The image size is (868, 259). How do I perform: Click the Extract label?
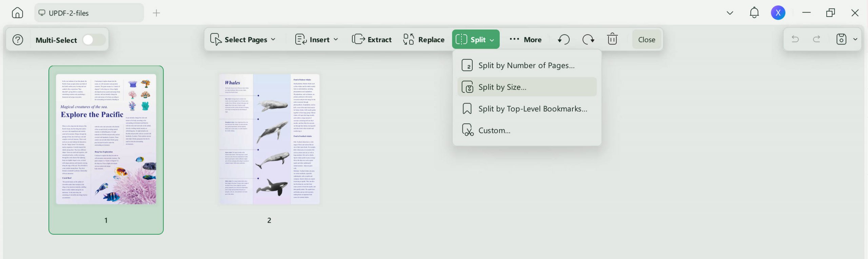coord(379,40)
